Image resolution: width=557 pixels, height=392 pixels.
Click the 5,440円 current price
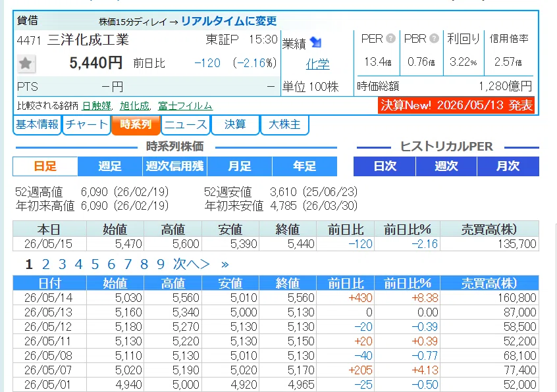pyautogui.click(x=96, y=63)
